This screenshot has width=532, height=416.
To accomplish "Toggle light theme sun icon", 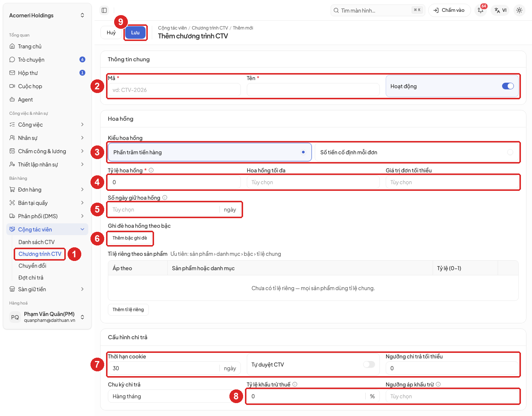I will (519, 10).
